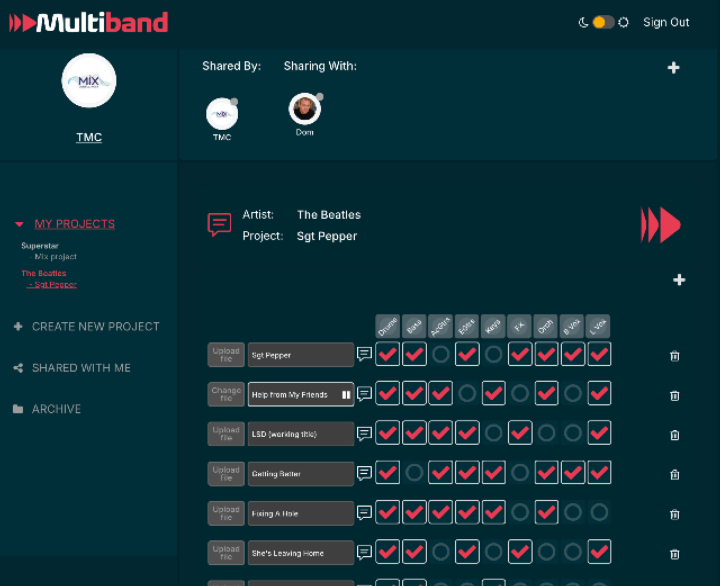This screenshot has width=720, height=586.
Task: Uncheck FX for She's Leaving Home
Action: coord(520,552)
